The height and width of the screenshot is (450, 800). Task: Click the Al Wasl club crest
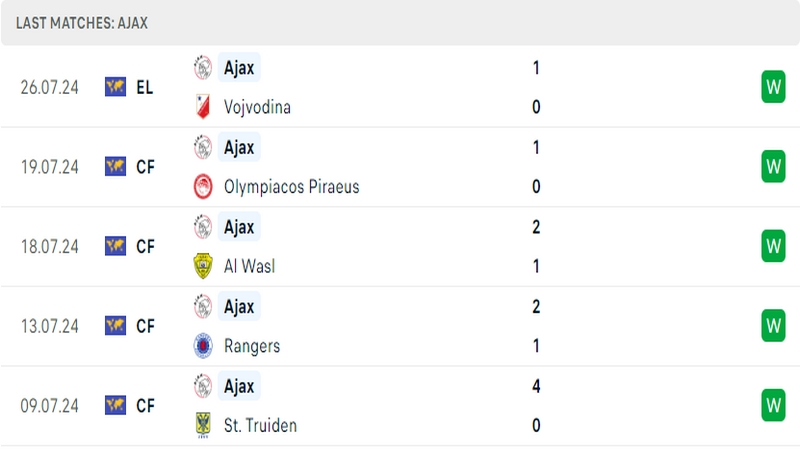pos(203,266)
